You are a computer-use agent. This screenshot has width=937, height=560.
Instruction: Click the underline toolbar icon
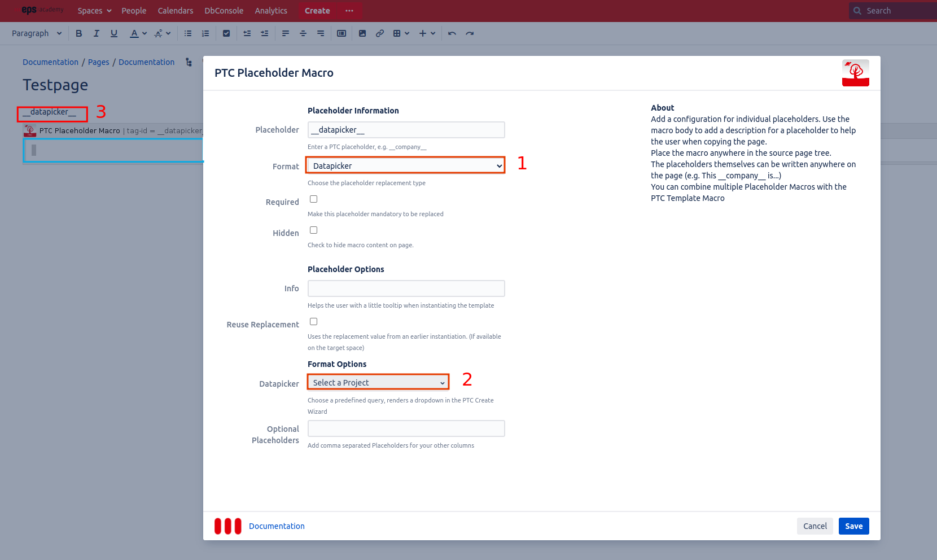(x=114, y=33)
